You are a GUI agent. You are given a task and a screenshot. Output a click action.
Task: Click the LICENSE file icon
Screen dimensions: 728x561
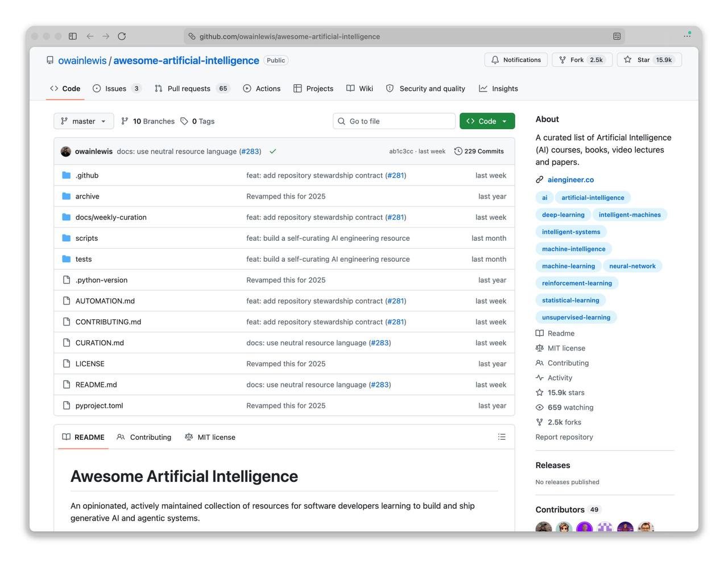[67, 364]
